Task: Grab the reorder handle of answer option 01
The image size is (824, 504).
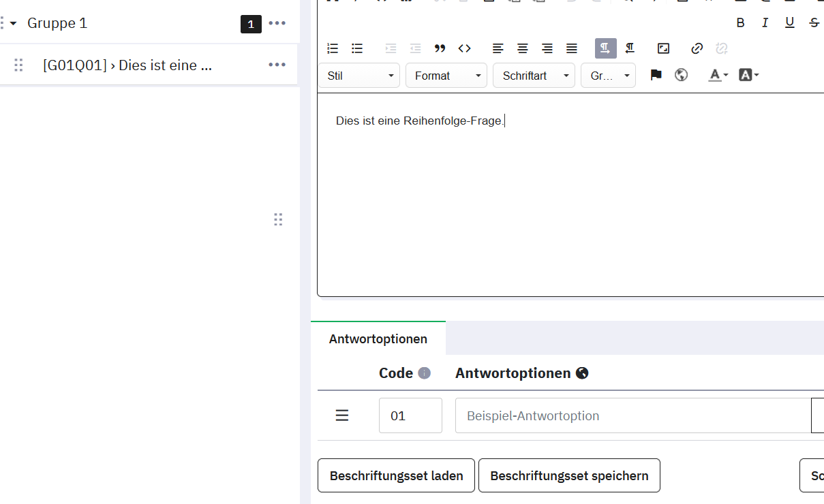Action: click(x=342, y=415)
